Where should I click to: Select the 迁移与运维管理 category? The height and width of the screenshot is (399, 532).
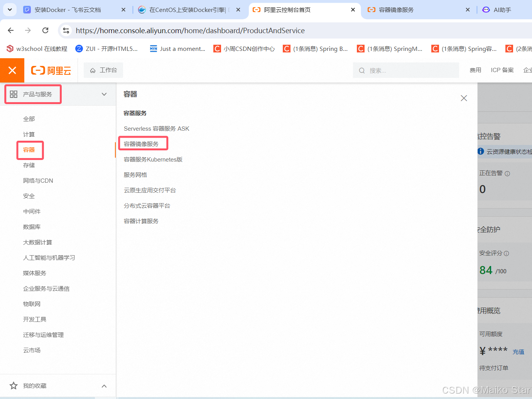click(x=43, y=335)
